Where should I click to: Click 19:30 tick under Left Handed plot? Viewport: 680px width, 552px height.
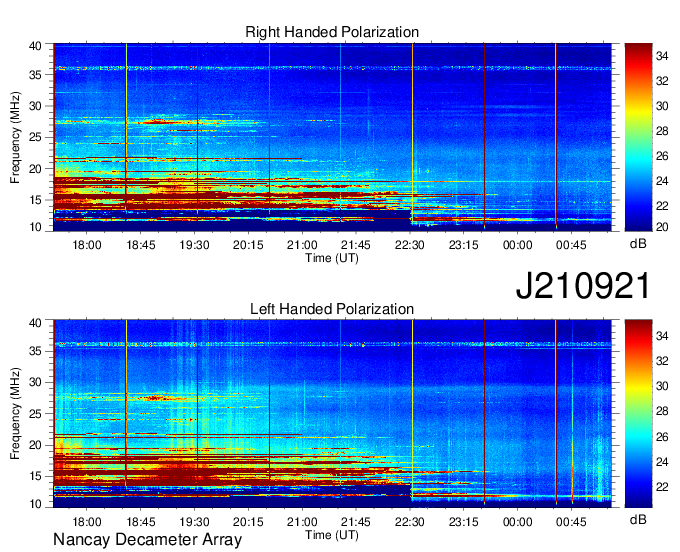click(x=194, y=522)
